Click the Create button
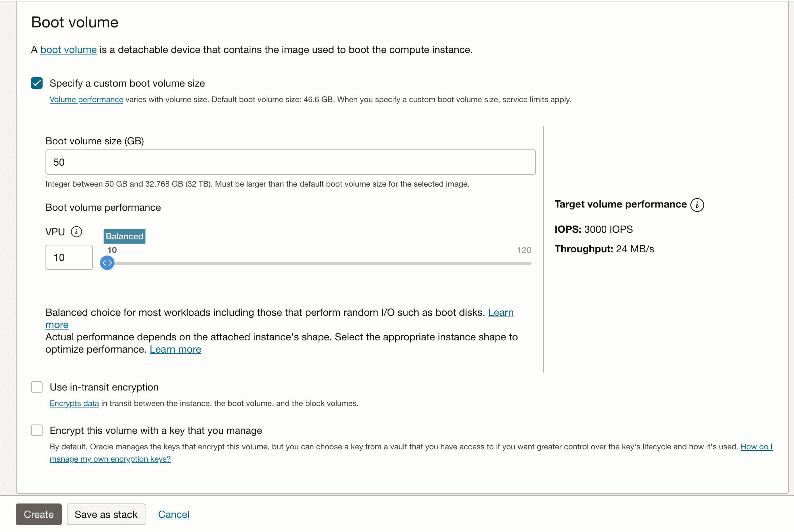 pyautogui.click(x=39, y=514)
